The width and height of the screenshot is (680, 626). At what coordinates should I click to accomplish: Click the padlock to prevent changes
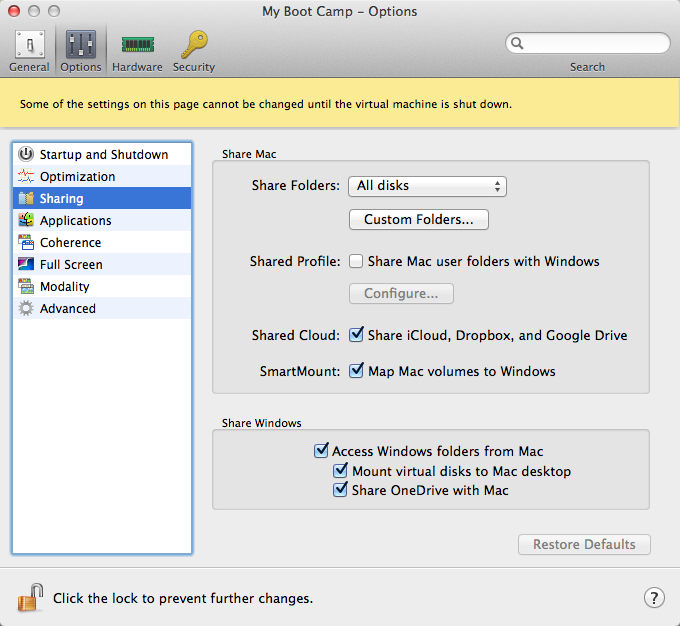point(30,598)
